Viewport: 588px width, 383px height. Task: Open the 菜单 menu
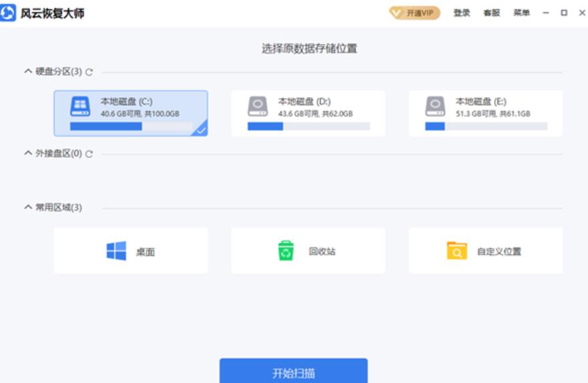tap(521, 13)
